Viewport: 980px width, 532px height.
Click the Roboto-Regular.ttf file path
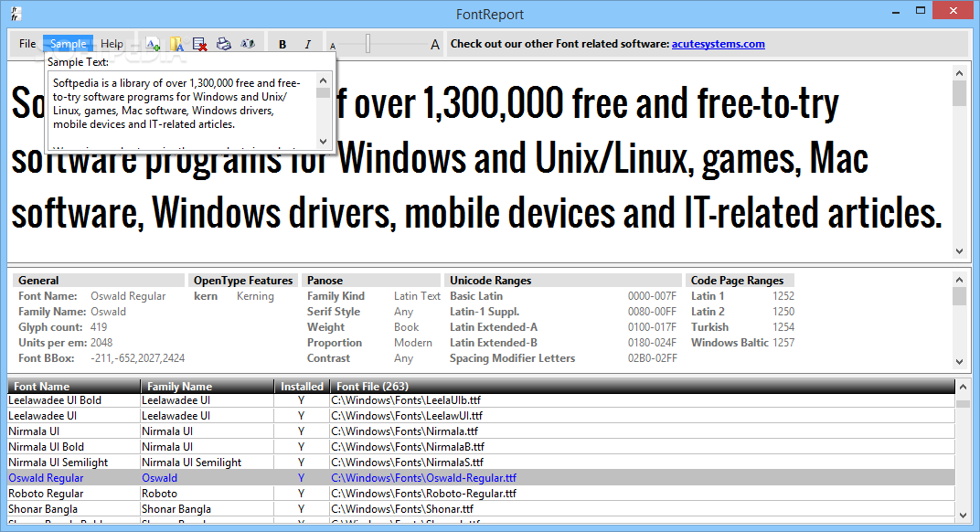pyautogui.click(x=424, y=494)
